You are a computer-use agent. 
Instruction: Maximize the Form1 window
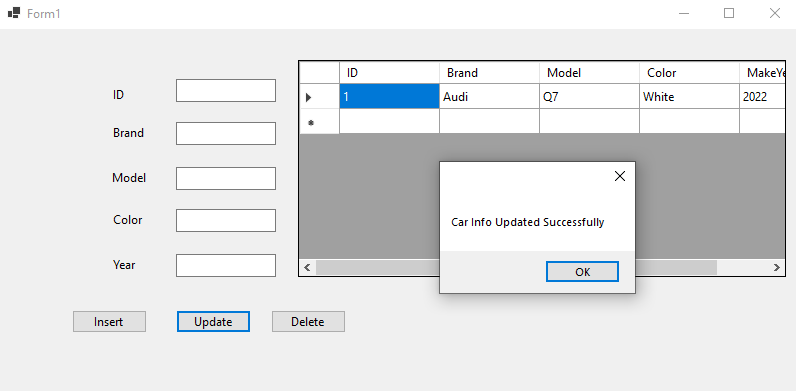click(x=729, y=14)
